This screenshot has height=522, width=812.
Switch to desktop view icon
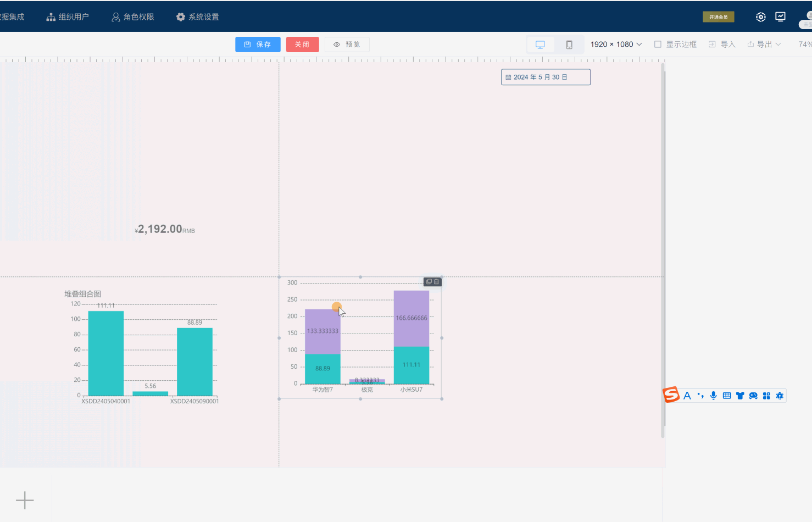point(540,45)
